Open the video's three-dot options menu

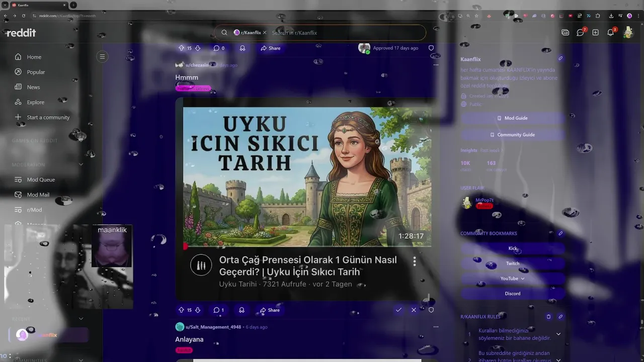point(415,261)
